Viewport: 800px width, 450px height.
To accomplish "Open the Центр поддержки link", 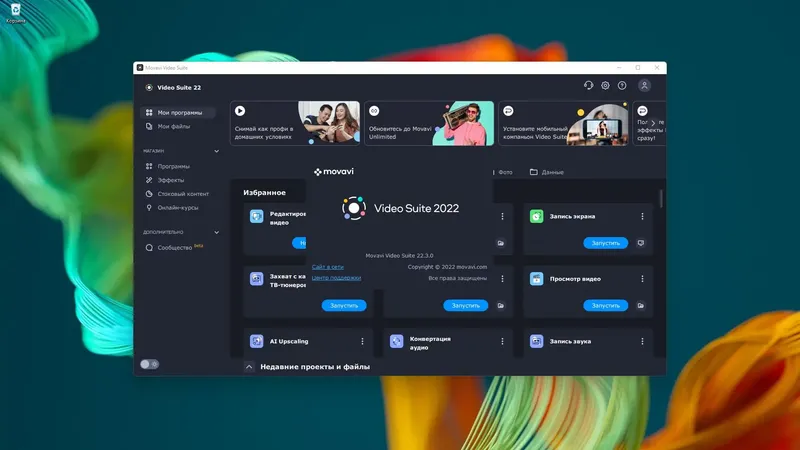I will click(336, 278).
